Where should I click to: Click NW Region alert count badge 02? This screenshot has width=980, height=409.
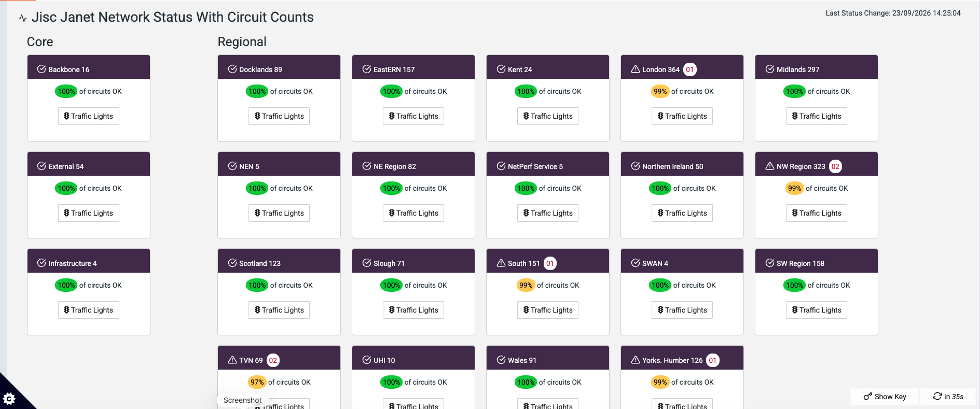[835, 166]
